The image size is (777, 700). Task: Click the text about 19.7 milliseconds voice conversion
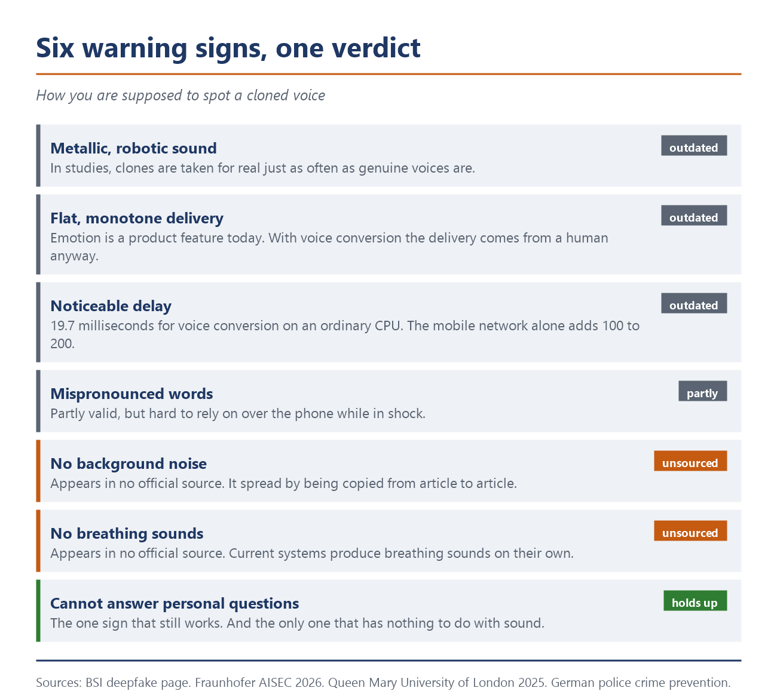pyautogui.click(x=345, y=334)
